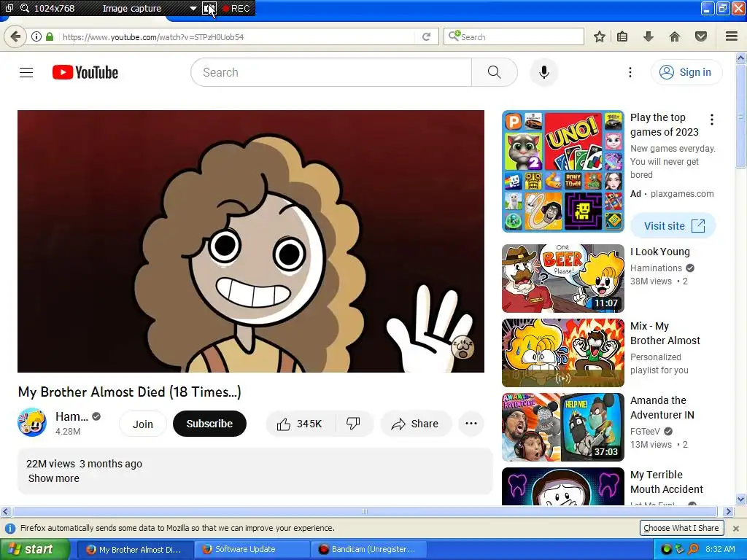Switch to Software Update taskbar item
747x560 pixels.
252,549
